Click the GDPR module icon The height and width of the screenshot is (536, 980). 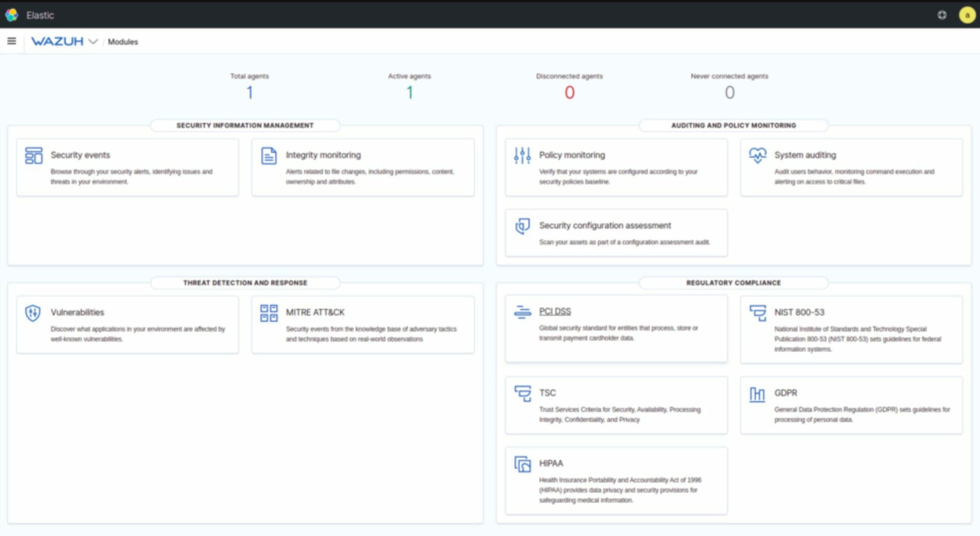757,394
